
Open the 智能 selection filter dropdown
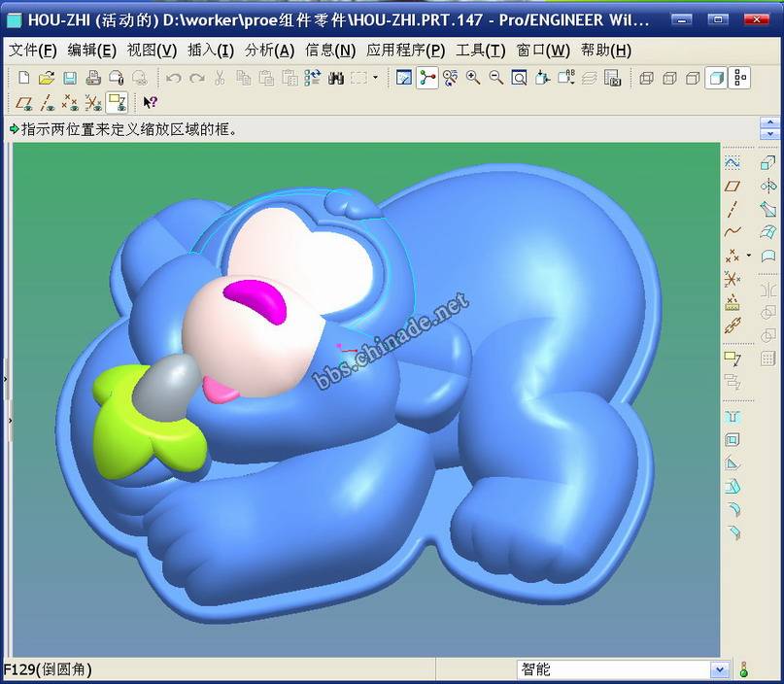click(719, 669)
